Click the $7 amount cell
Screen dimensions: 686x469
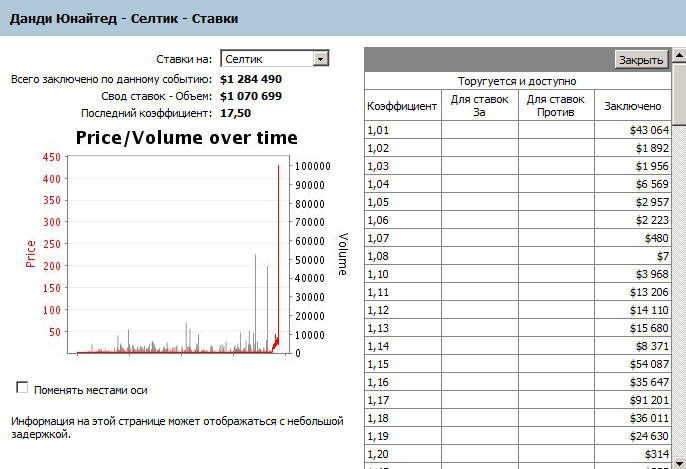[633, 256]
